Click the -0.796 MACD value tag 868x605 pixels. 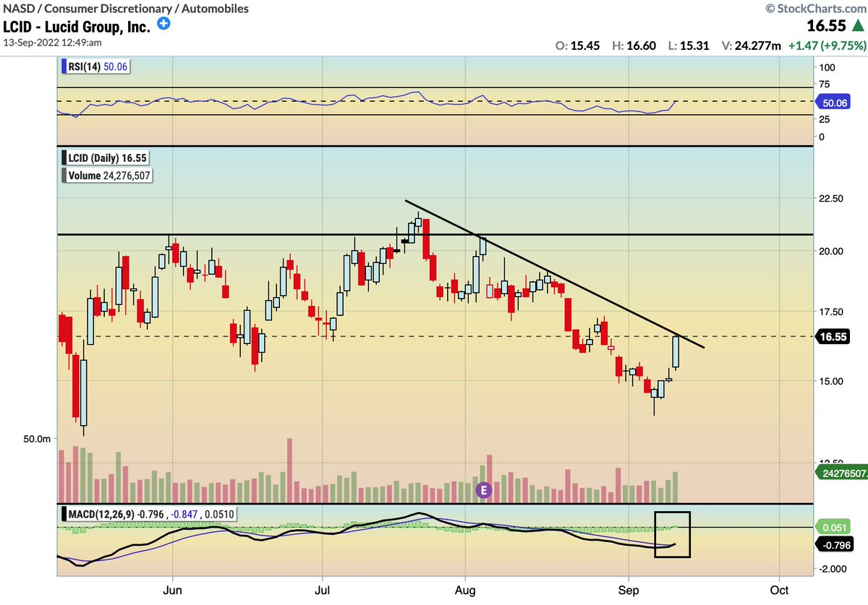click(835, 545)
